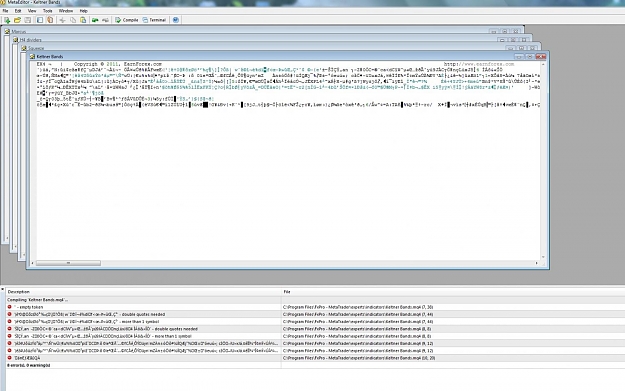Minimize the Keltner Bands document window
This screenshot has width=625, height=391.
pyautogui.click(x=519, y=57)
